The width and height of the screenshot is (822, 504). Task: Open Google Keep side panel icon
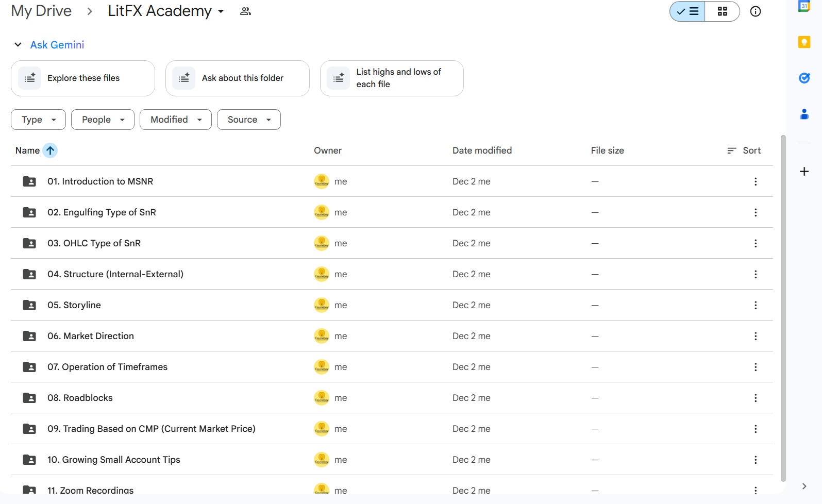[804, 42]
